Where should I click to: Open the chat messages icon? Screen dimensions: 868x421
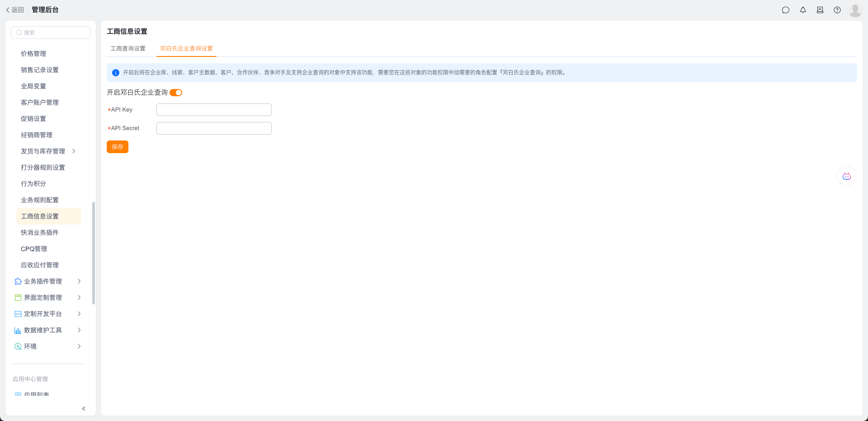pyautogui.click(x=786, y=10)
